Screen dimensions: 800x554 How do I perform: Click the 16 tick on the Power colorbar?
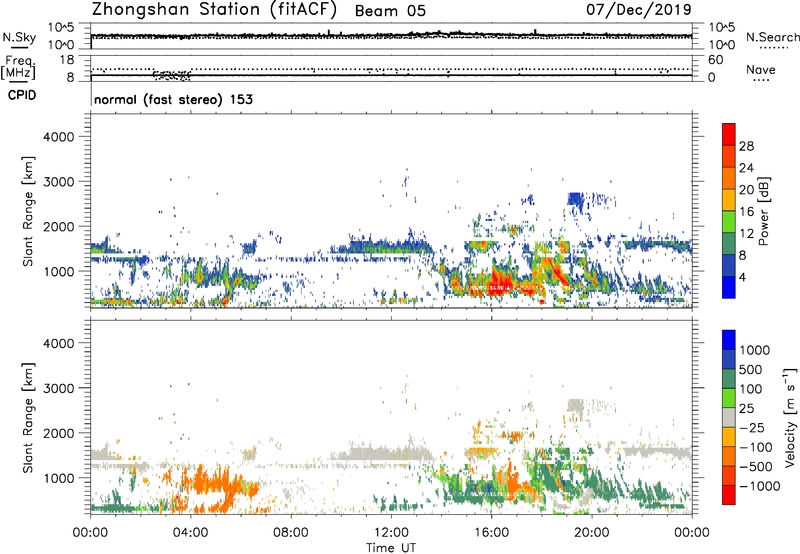[746, 212]
